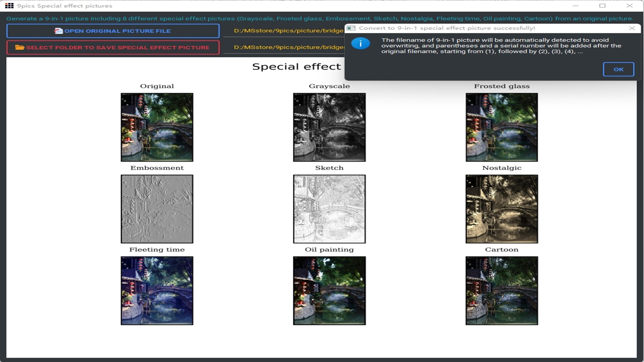The height and width of the screenshot is (362, 644).
Task: Select the Frosted glass effect thumbnail
Action: coord(501,127)
